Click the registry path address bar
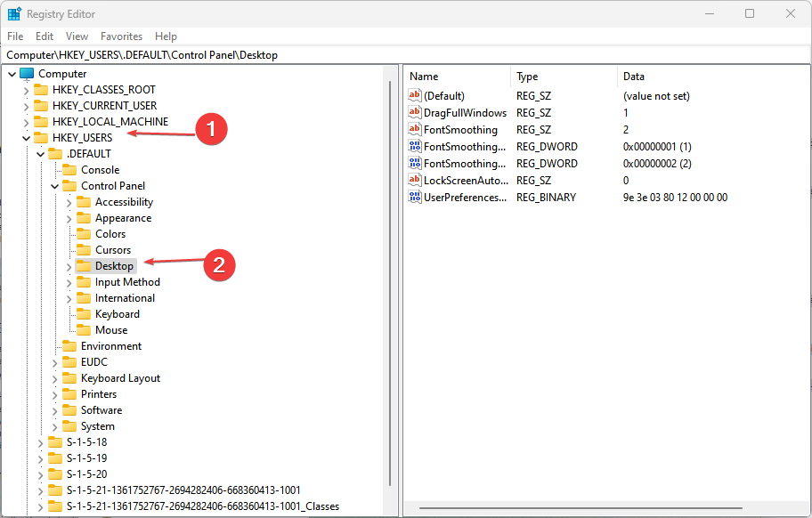This screenshot has height=518, width=812. pyautogui.click(x=406, y=55)
